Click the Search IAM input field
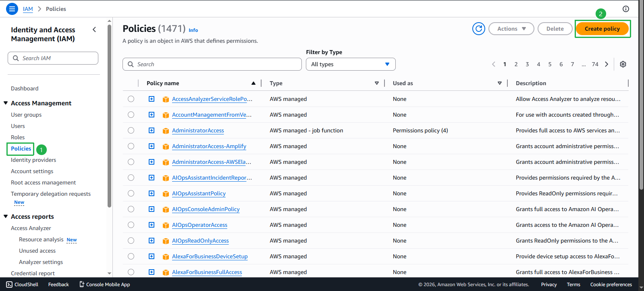Image resolution: width=644 pixels, height=291 pixels. [53, 58]
